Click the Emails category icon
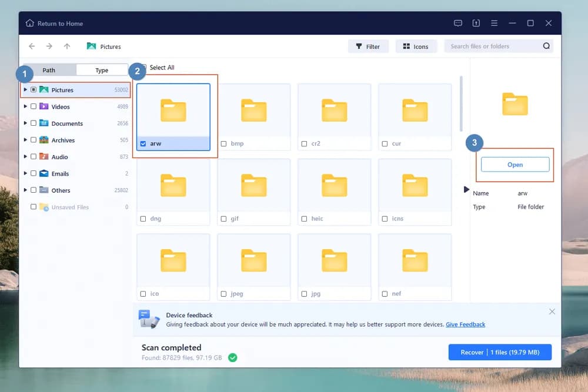 pos(44,174)
